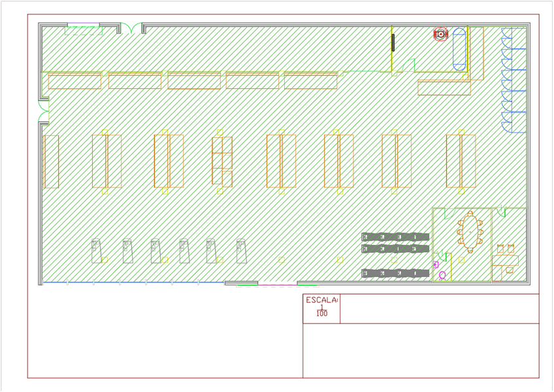The width and height of the screenshot is (554, 392).
Task: Click the magenta sink symbol above the toilet
Action: tap(436, 265)
